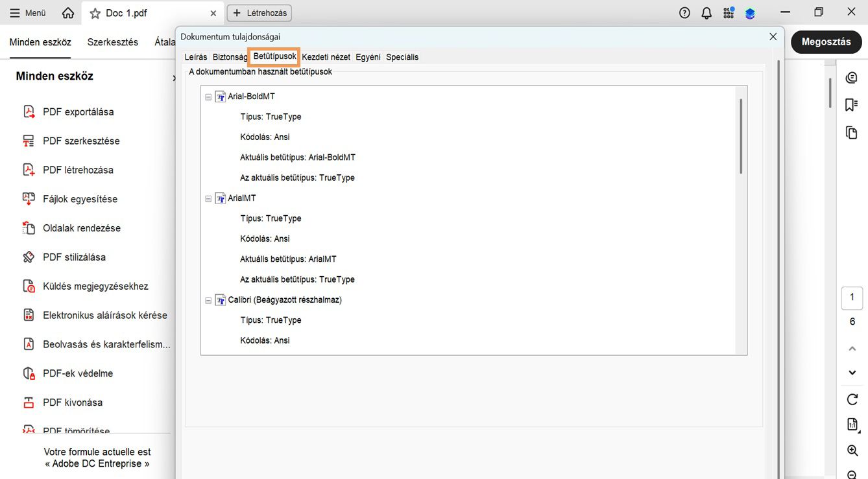Image resolution: width=868 pixels, height=479 pixels.
Task: Collapse the Calibri font node
Action: 208,301
